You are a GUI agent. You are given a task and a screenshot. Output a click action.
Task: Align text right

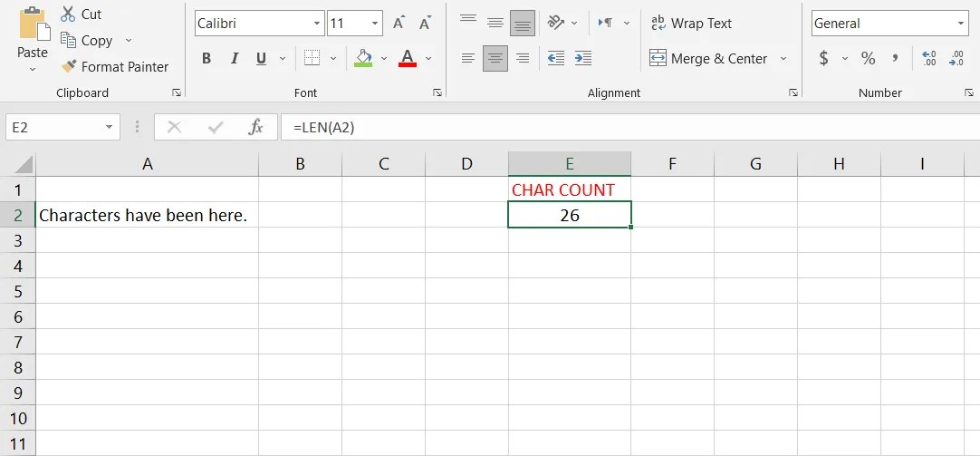pyautogui.click(x=523, y=59)
